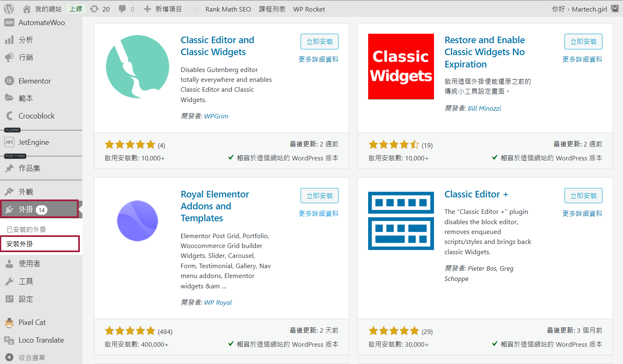This screenshot has width=623, height=364.
Task: Open JetEngine from the sidebar icon
Action: click(9, 142)
